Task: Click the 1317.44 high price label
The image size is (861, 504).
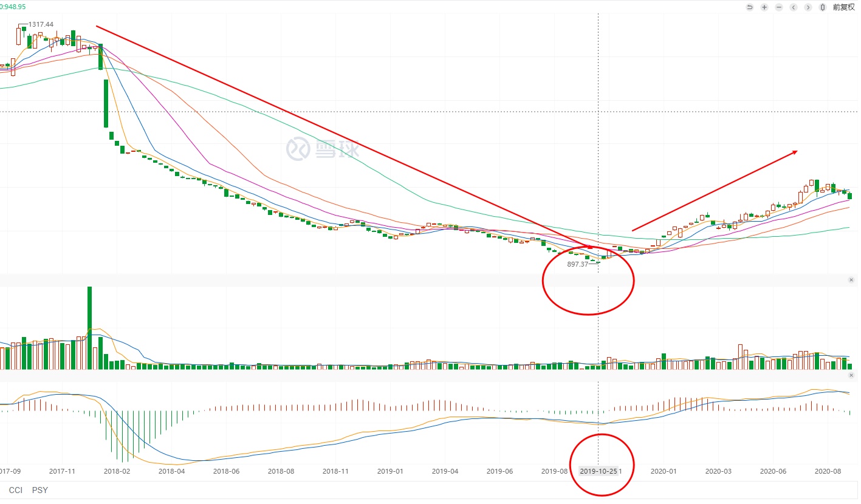Action: coord(41,24)
